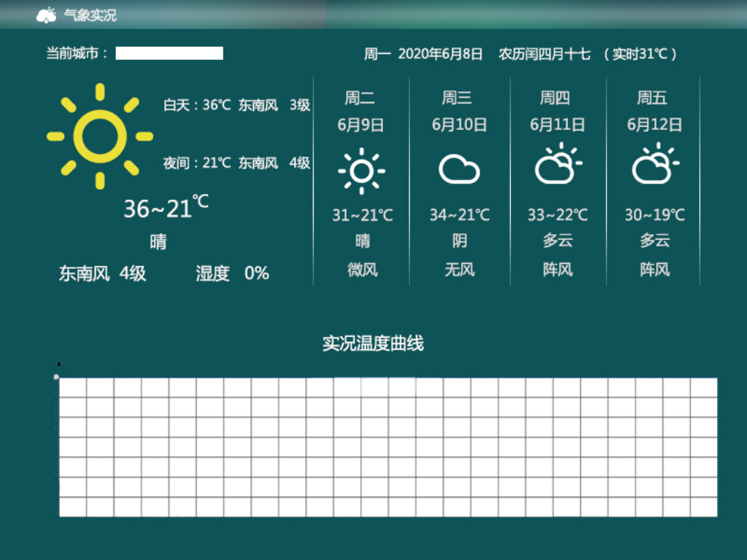The image size is (747, 560).
Task: Toggle the 周二 forecast column
Action: pyautogui.click(x=363, y=182)
